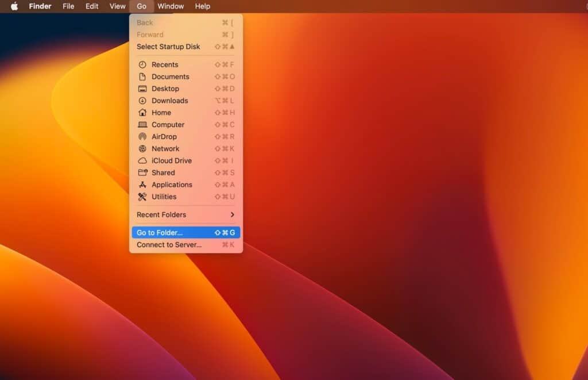Choose Go to Folder…
The width and height of the screenshot is (588, 380).
point(186,233)
